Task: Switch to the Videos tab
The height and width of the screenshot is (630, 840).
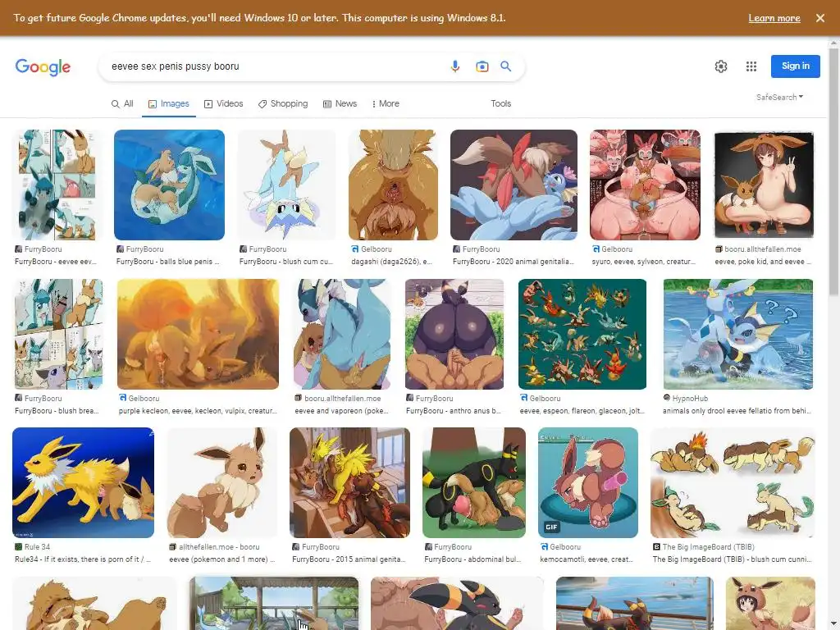Action: [x=223, y=103]
